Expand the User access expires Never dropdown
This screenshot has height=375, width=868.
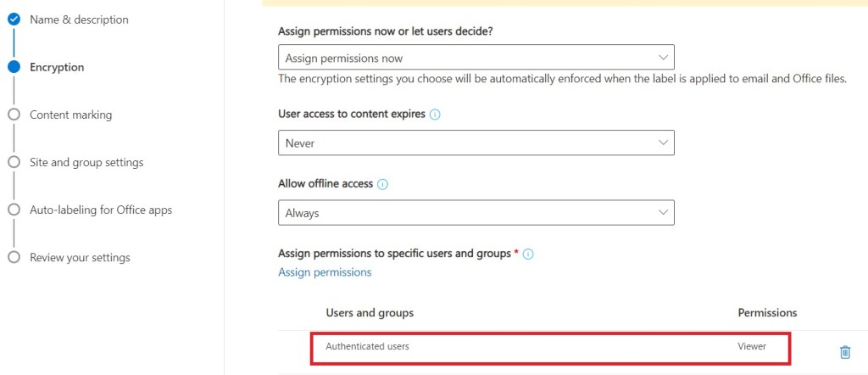pyautogui.click(x=476, y=143)
